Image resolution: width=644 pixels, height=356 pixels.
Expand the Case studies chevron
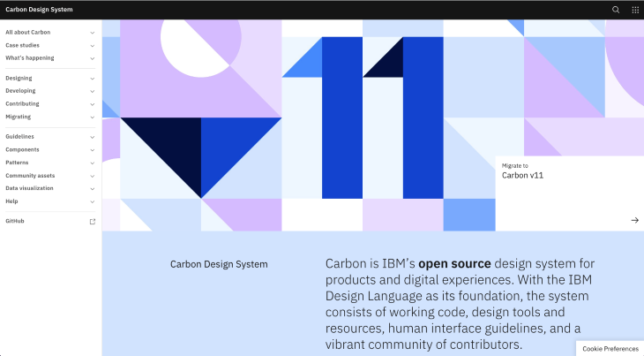pyautogui.click(x=93, y=46)
